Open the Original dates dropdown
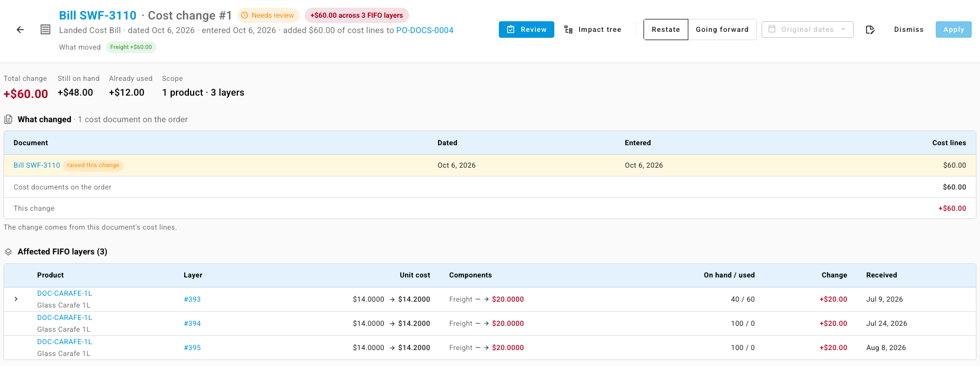This screenshot has height=366, width=980. pyautogui.click(x=807, y=30)
